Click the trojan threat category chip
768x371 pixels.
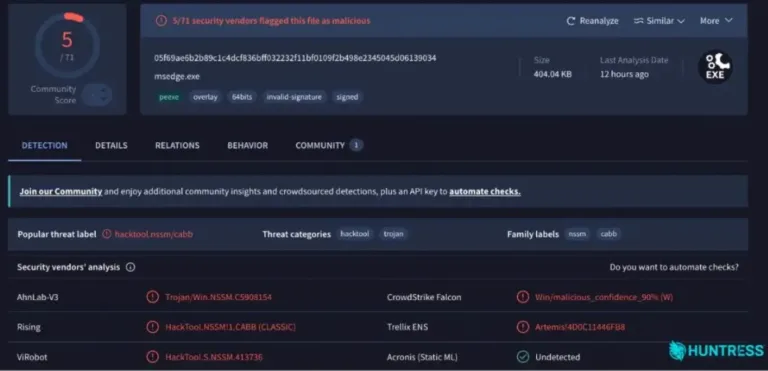pos(393,234)
